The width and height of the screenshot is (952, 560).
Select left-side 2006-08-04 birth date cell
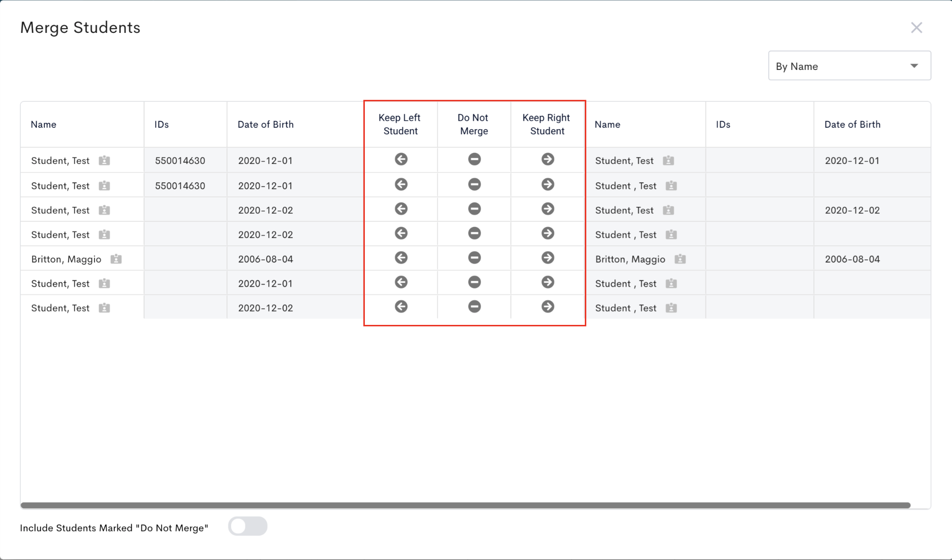295,259
